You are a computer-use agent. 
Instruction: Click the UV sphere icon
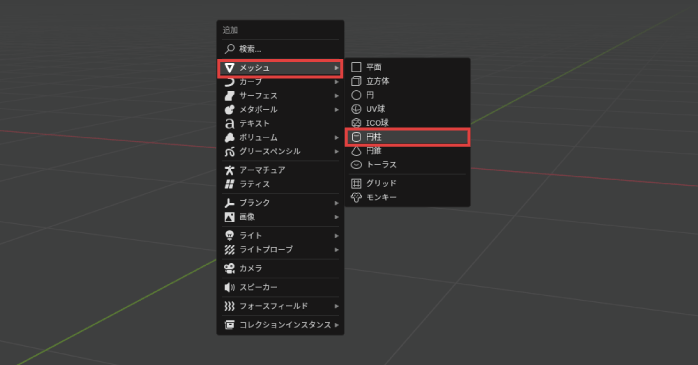coord(356,109)
